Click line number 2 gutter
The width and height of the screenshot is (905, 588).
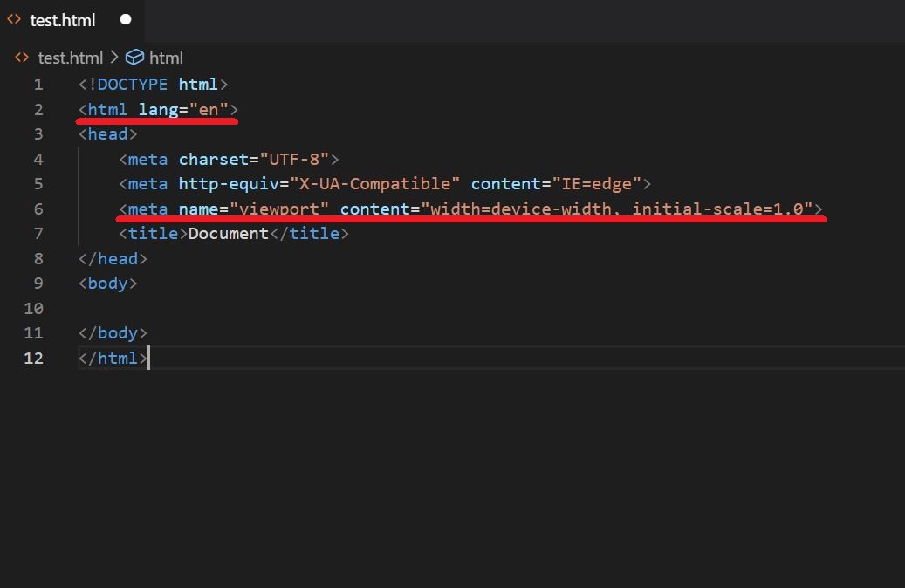pyautogui.click(x=38, y=109)
